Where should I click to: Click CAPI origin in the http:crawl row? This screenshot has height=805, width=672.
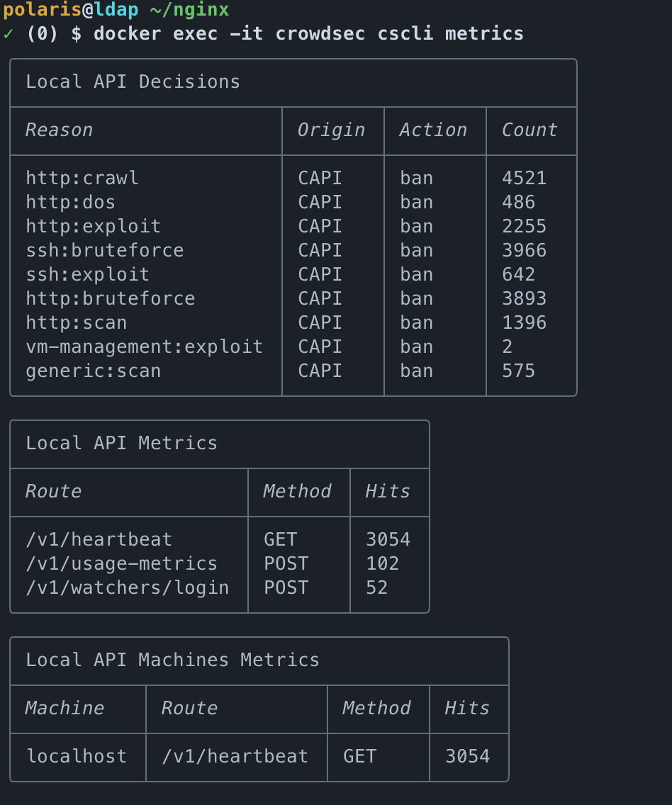pos(320,178)
